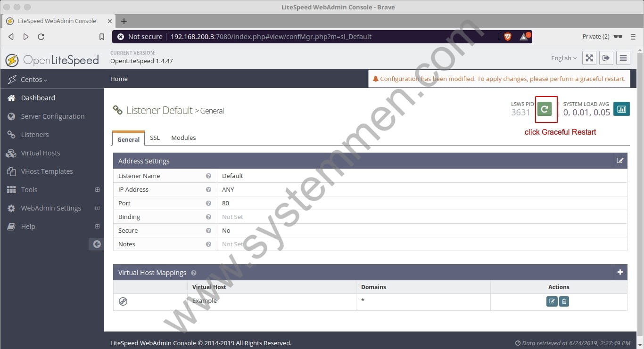Image resolution: width=644 pixels, height=349 pixels.
Task: Click the Private (2) window indicator
Action: point(603,37)
